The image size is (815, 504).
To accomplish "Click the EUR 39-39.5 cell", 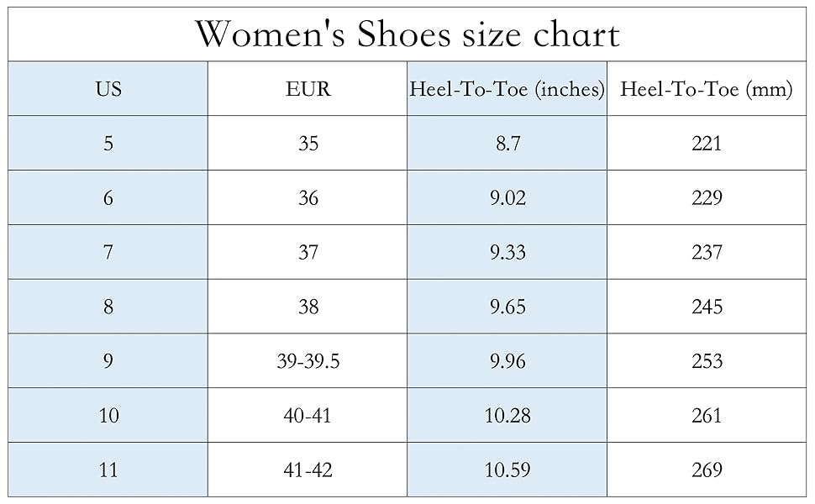I will click(x=308, y=360).
